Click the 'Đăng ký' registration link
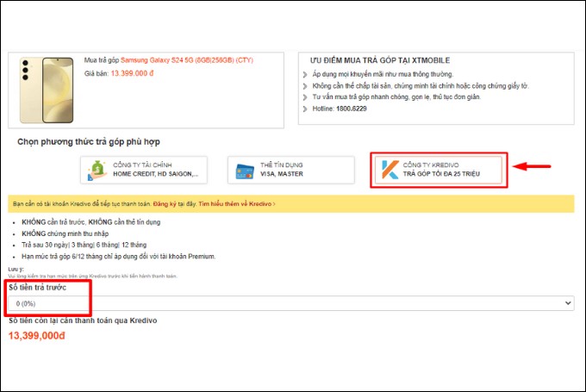The height and width of the screenshot is (392, 586). pyautogui.click(x=165, y=203)
